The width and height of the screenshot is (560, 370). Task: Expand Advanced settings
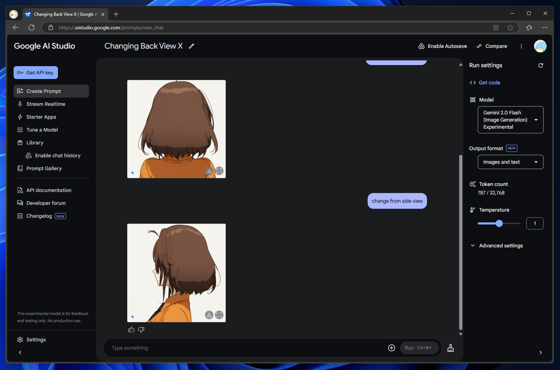coord(497,246)
